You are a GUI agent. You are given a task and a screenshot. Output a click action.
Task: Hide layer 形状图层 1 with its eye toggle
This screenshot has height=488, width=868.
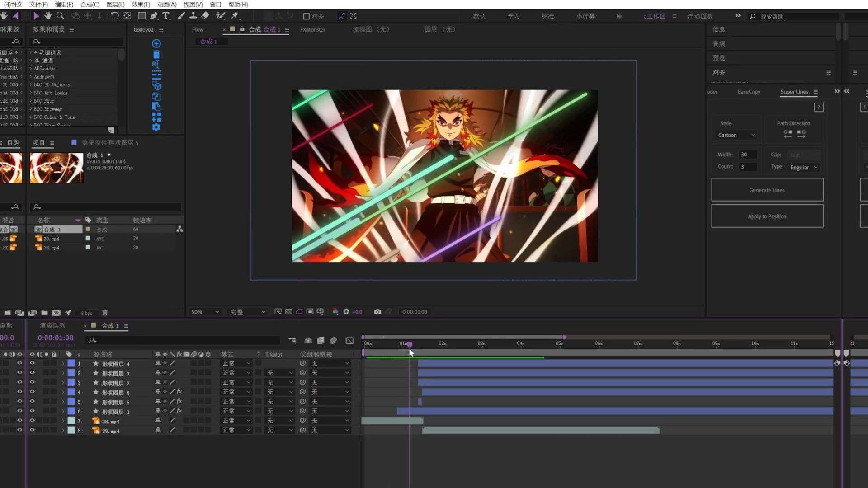(32, 411)
